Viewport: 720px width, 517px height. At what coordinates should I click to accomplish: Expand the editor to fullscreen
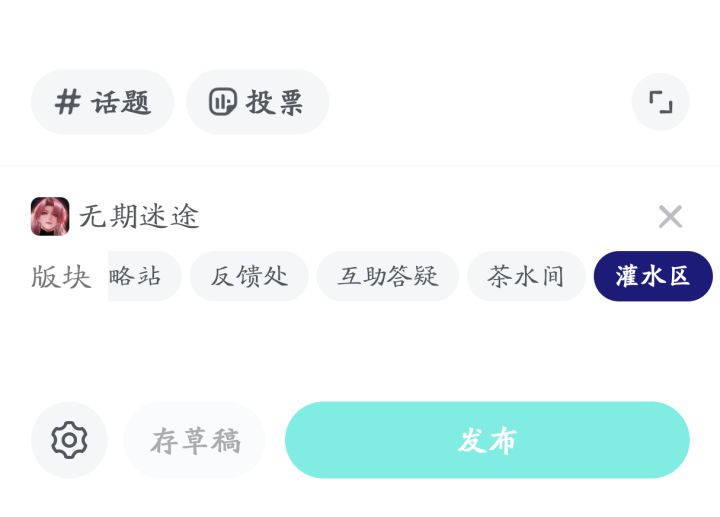[660, 102]
